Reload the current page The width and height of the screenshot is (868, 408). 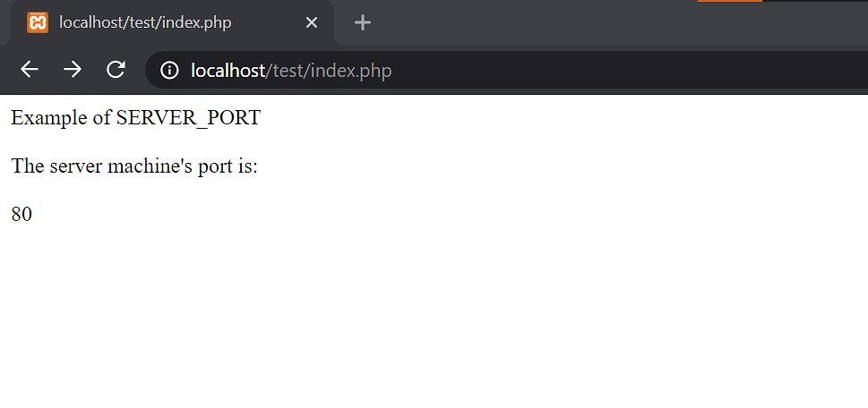point(116,70)
